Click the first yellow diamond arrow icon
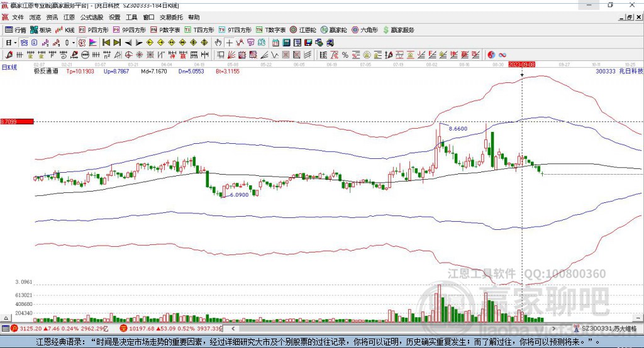Screen dimensions: 644x348 [x=150, y=43]
